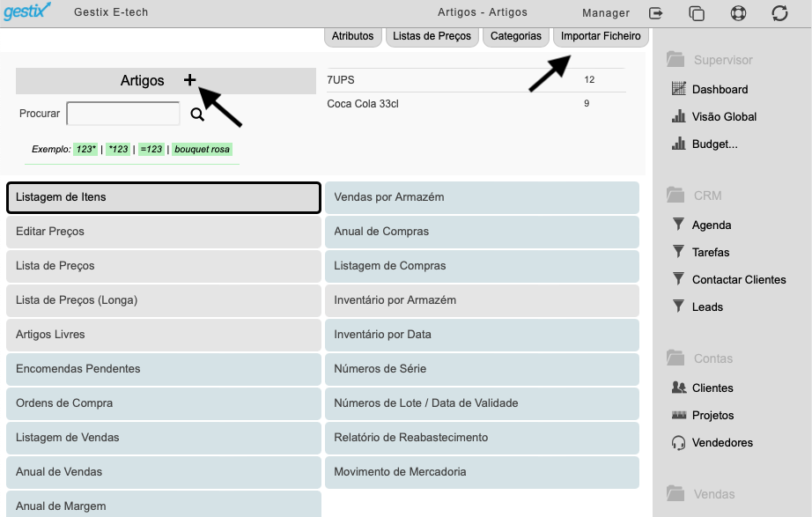Click the Contactar Clientes funnel icon

pyautogui.click(x=678, y=279)
